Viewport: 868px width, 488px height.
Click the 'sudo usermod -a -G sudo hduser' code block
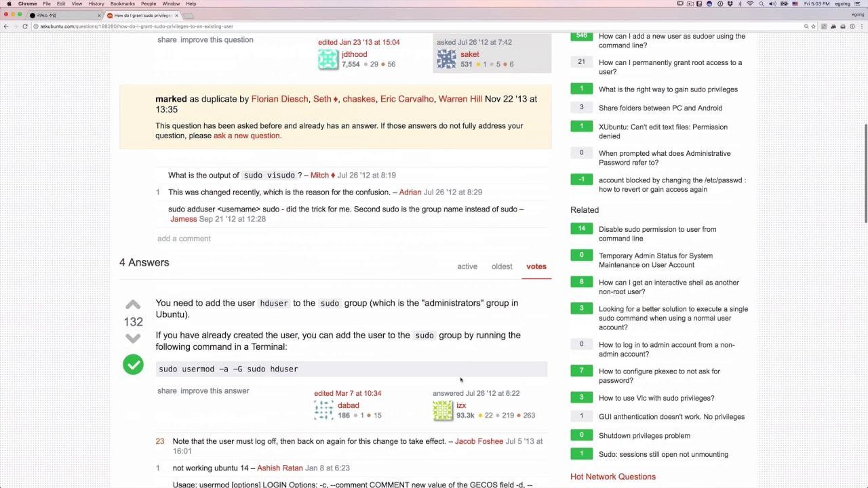tap(351, 369)
